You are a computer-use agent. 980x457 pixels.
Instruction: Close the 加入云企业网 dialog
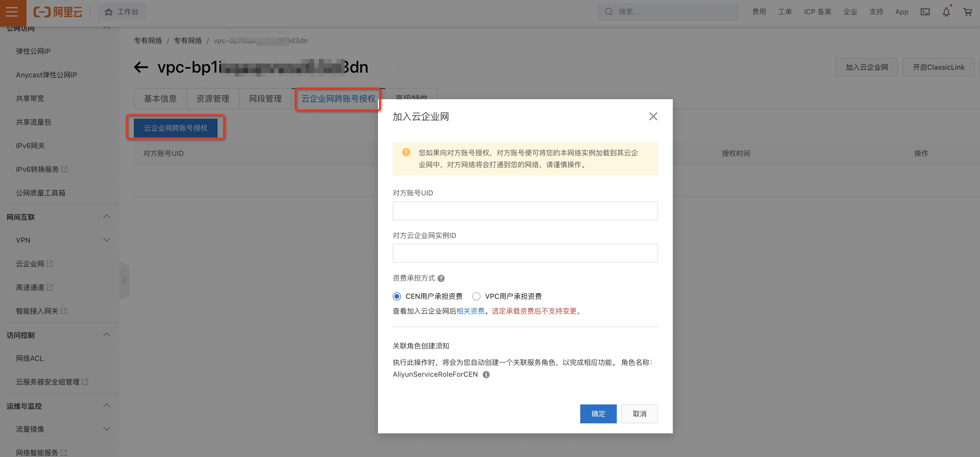coord(653,117)
